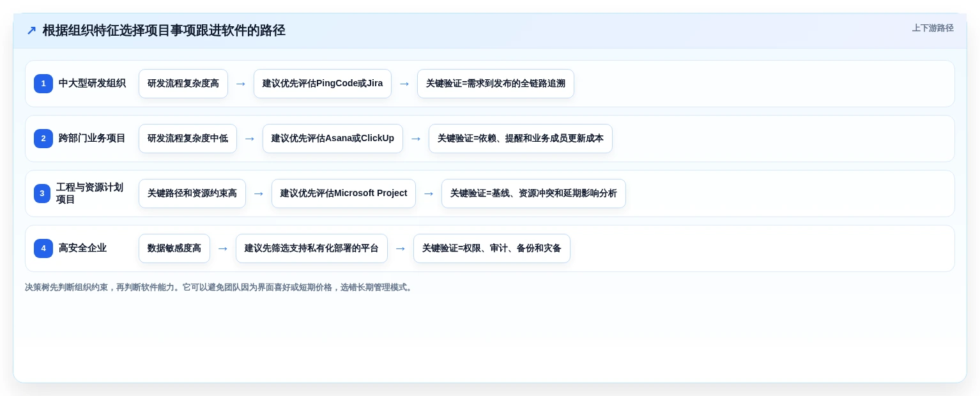This screenshot has width=980, height=396.
Task: Select the step 3 number badge
Action: coord(42,194)
